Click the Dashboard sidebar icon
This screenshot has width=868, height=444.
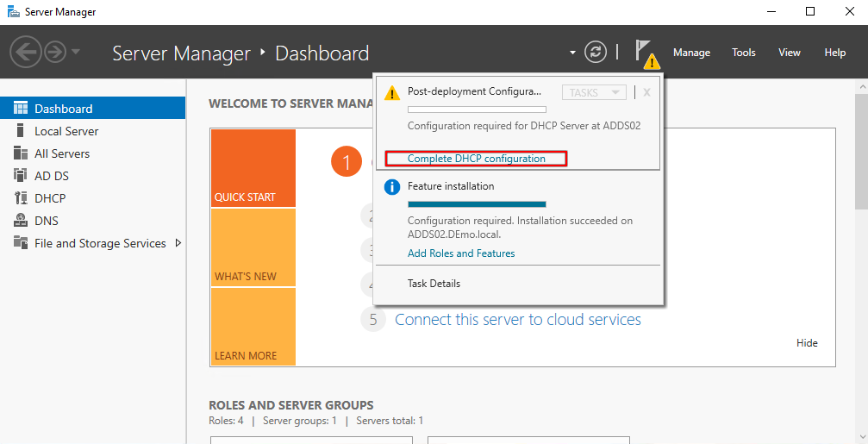coord(21,108)
